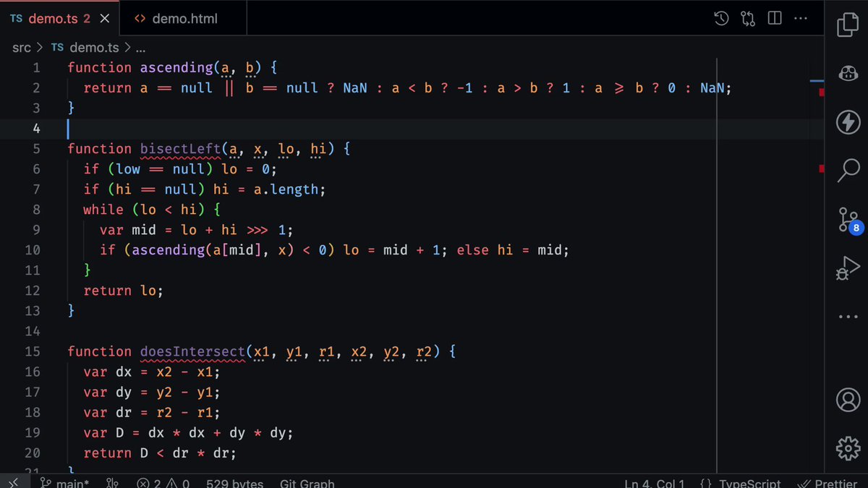The height and width of the screenshot is (488, 868).
Task: Open the Run and Debug view
Action: coord(847,267)
